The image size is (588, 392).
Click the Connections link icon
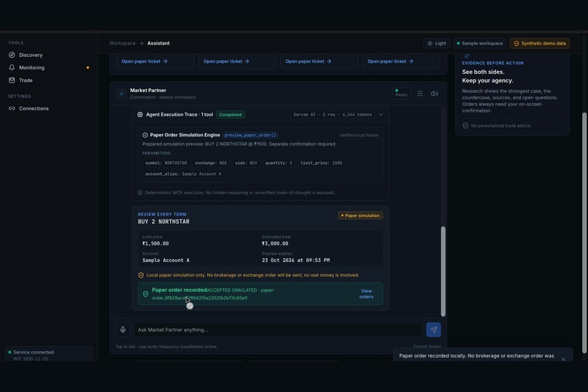[12, 109]
